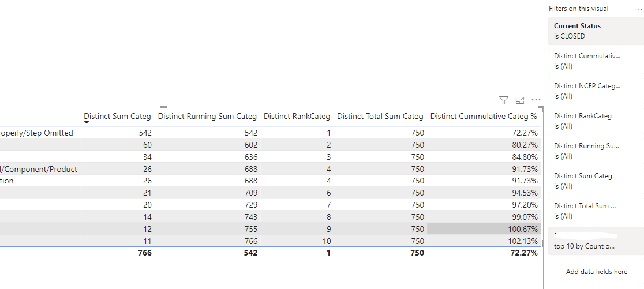Open the ellipsis menu beside Filters on this visual
The height and width of the screenshot is (289, 644).
[x=639, y=9]
